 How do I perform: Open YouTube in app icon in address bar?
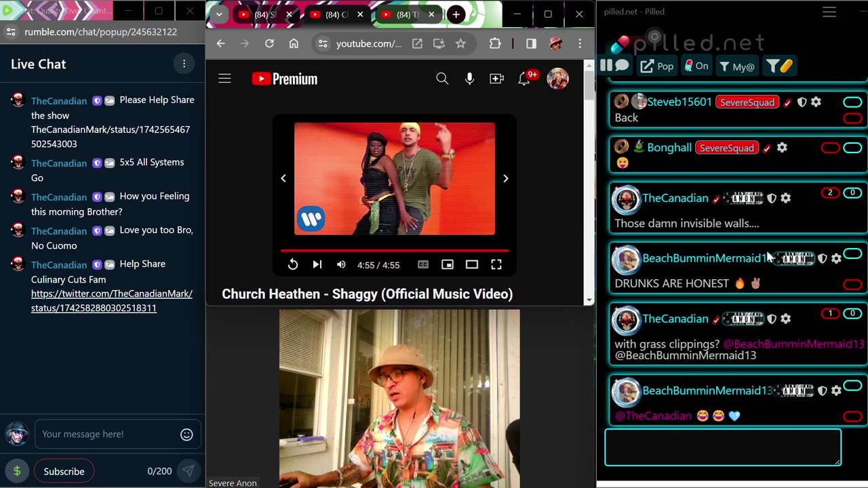point(417,43)
